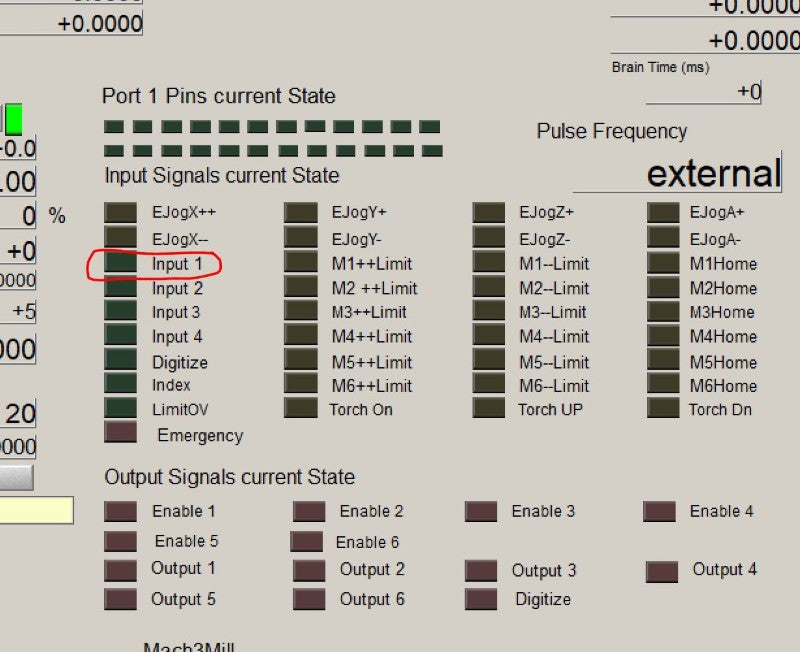Click the M3++Limit LED indicator
Screen dimensions: 800x652
[300, 311]
